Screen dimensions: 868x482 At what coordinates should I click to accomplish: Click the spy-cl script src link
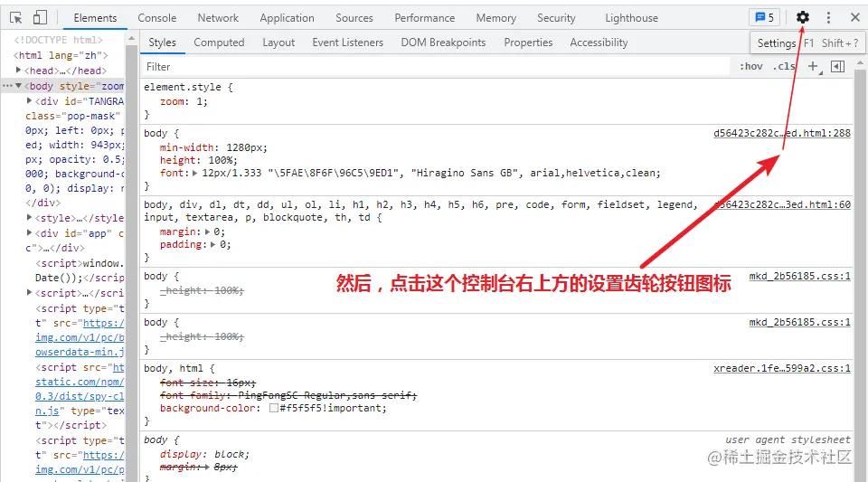80,396
